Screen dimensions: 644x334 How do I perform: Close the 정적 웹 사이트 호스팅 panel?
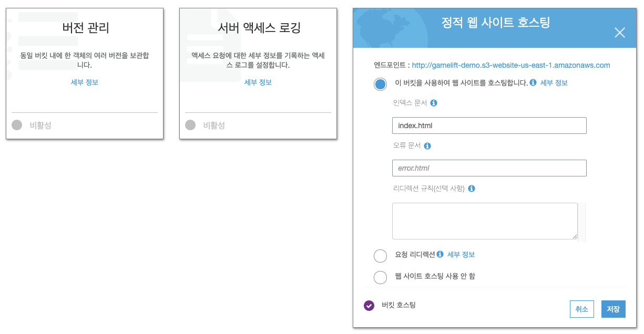pyautogui.click(x=620, y=33)
